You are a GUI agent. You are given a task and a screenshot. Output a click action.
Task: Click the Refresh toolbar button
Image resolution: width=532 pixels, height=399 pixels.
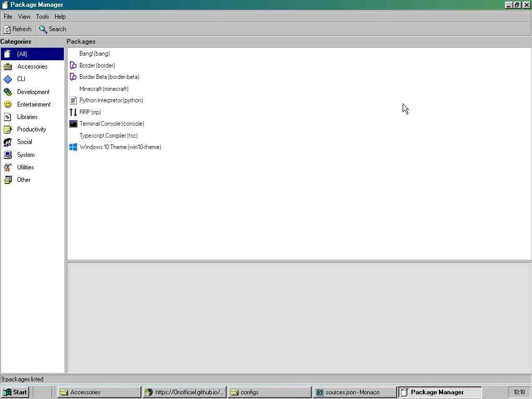pyautogui.click(x=18, y=29)
